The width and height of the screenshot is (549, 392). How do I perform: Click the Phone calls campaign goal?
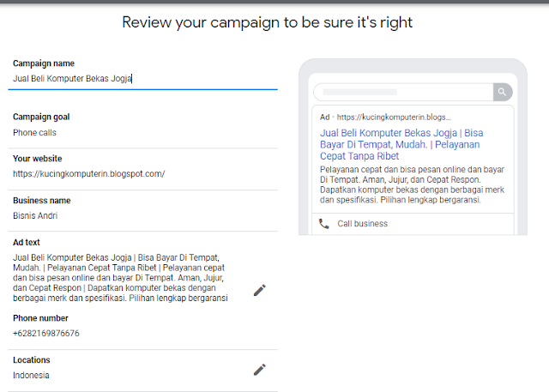(x=34, y=133)
